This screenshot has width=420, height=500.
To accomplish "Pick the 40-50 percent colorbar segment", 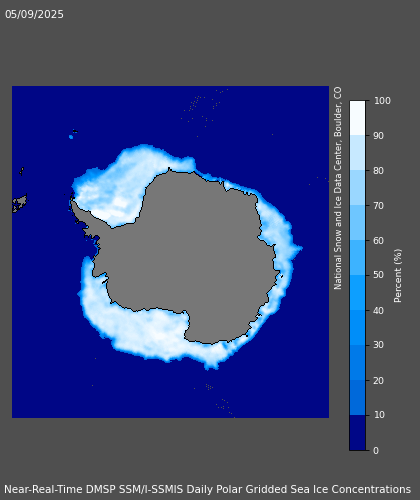I will pos(357,293).
